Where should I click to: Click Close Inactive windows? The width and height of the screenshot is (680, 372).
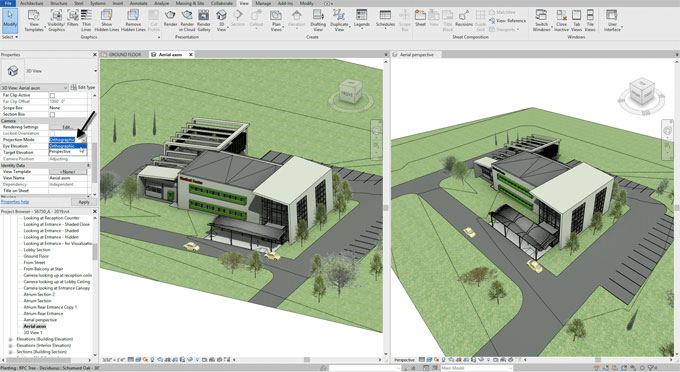coord(561,20)
